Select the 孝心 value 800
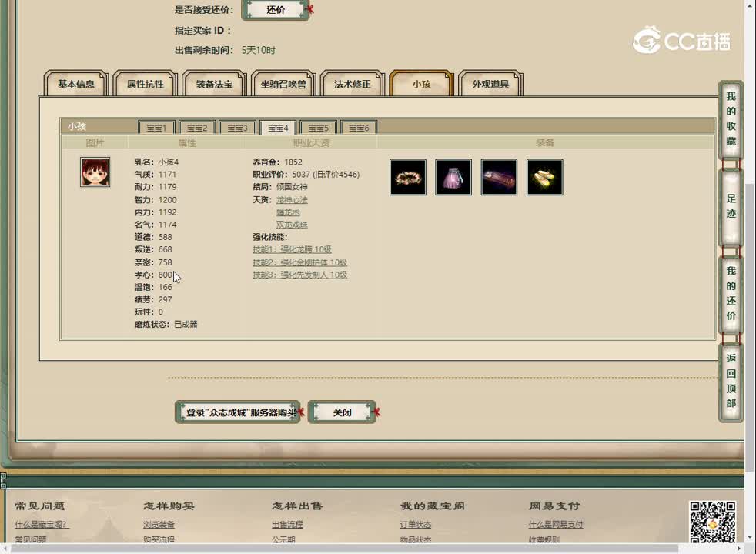 [165, 275]
